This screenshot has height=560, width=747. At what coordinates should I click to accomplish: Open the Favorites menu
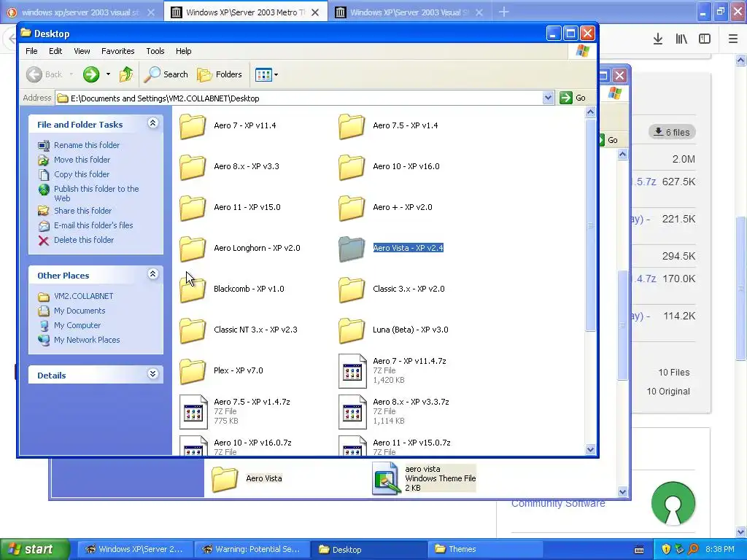tap(117, 51)
